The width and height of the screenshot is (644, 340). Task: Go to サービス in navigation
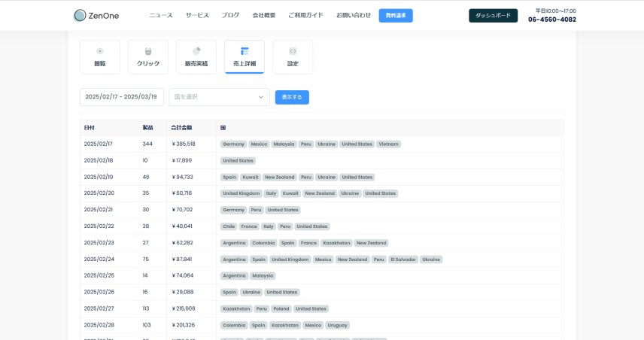197,15
